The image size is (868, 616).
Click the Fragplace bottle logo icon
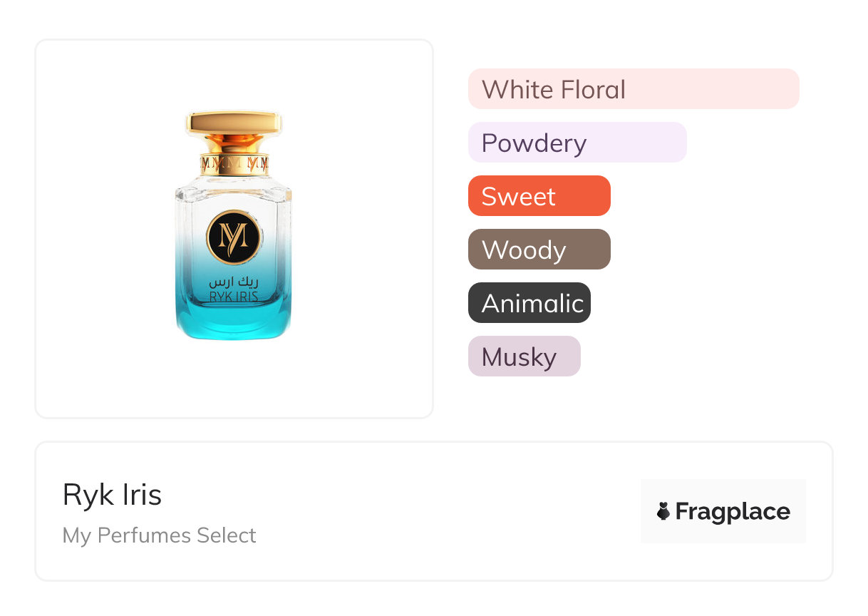click(x=663, y=511)
